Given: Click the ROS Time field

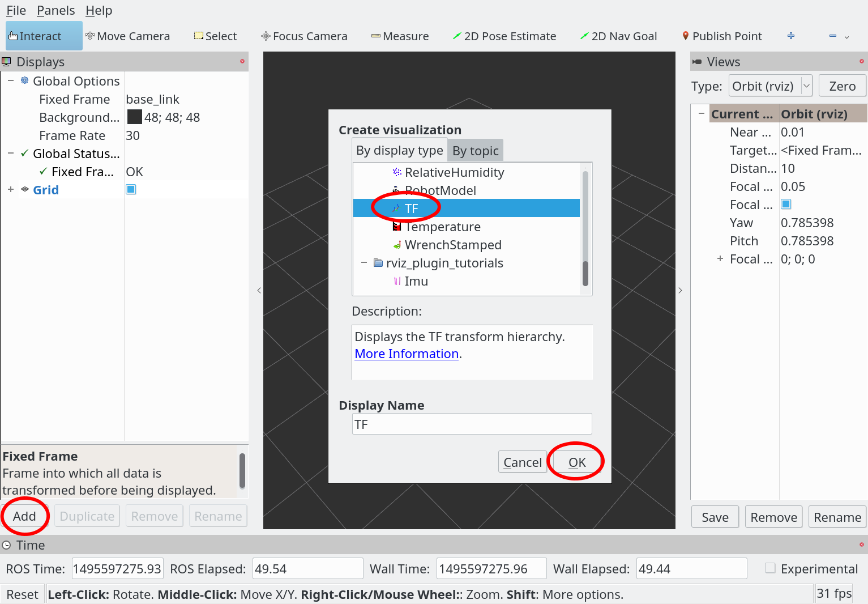Looking at the screenshot, I should pos(117,568).
